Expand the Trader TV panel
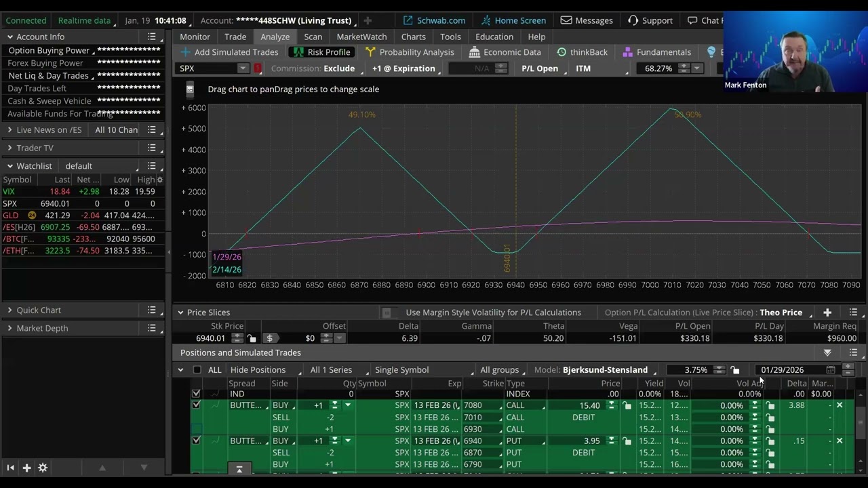 click(x=9, y=148)
